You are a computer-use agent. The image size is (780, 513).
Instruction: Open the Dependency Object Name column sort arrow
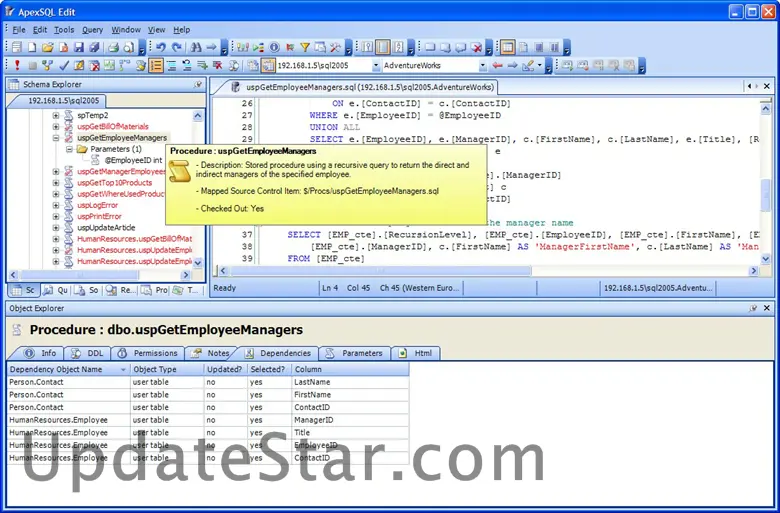123,370
